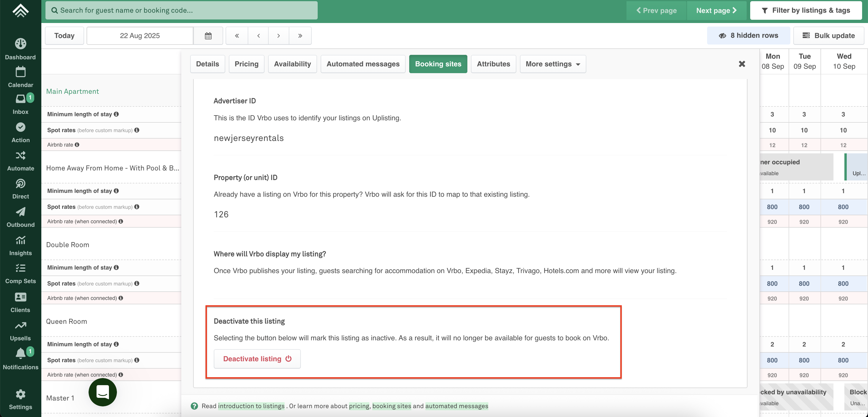Image resolution: width=868 pixels, height=417 pixels.
Task: Jump back with double left chevron
Action: point(237,36)
